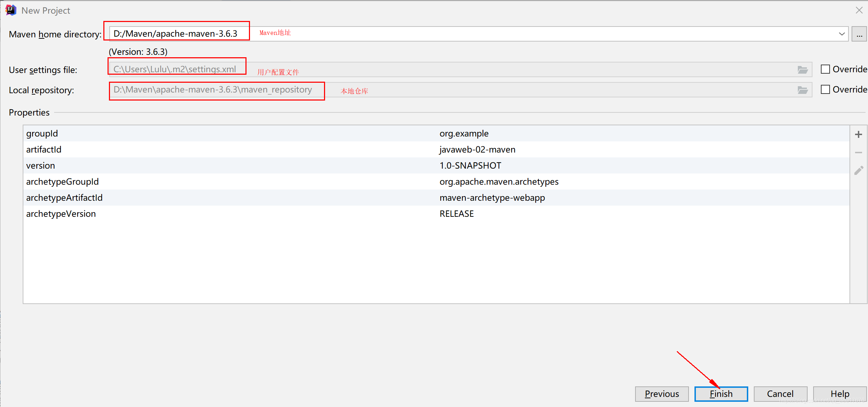Click folder icon for User settings file
Viewport: 868px width, 407px height.
(x=803, y=70)
